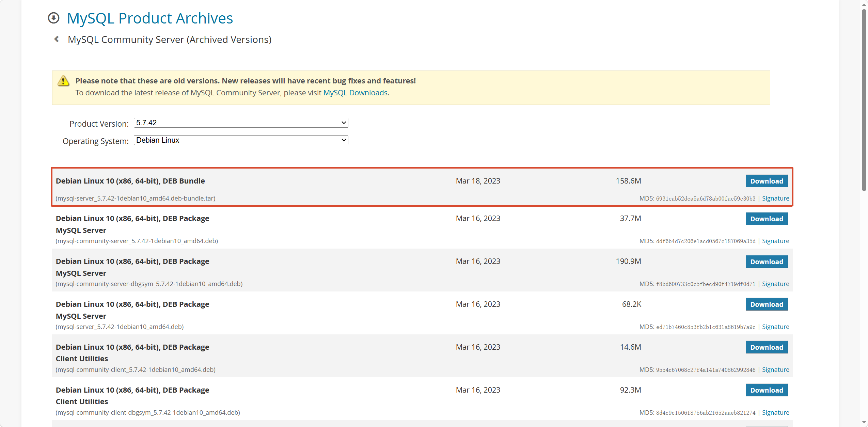Viewport: 868px width, 427px height.
Task: Download the 14.6M Client Utilities package
Action: point(767,347)
